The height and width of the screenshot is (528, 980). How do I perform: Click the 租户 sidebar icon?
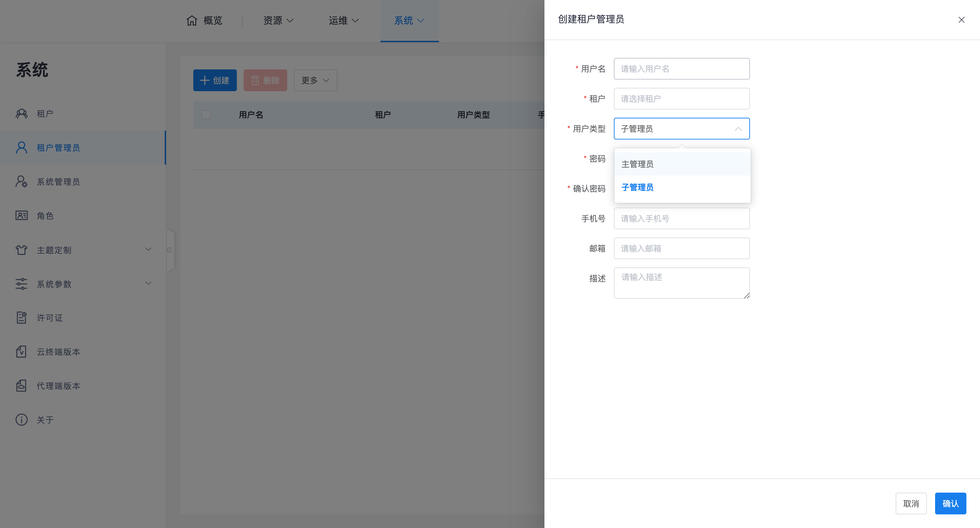(22, 113)
